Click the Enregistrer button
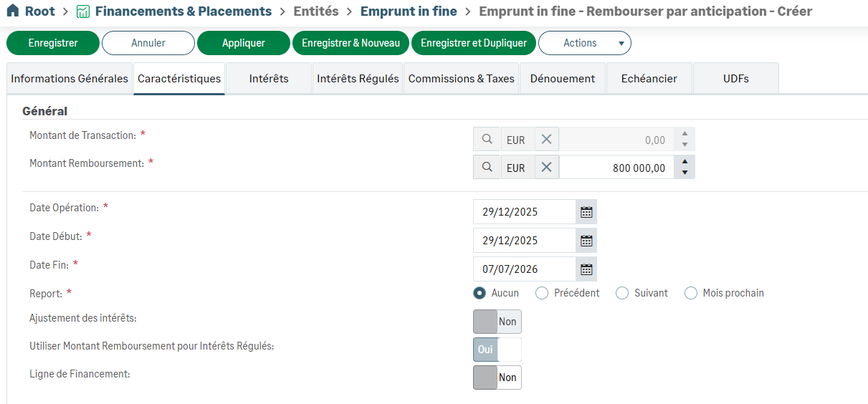The height and width of the screenshot is (404, 868). 53,43
